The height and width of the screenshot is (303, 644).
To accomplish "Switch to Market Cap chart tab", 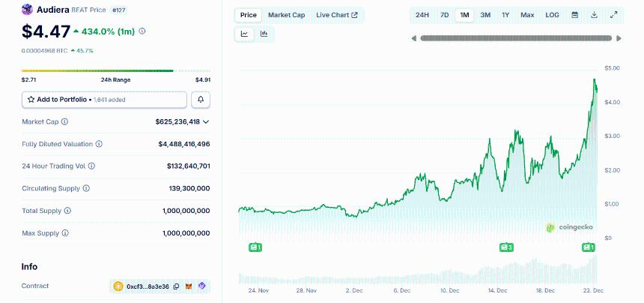I will pos(286,15).
